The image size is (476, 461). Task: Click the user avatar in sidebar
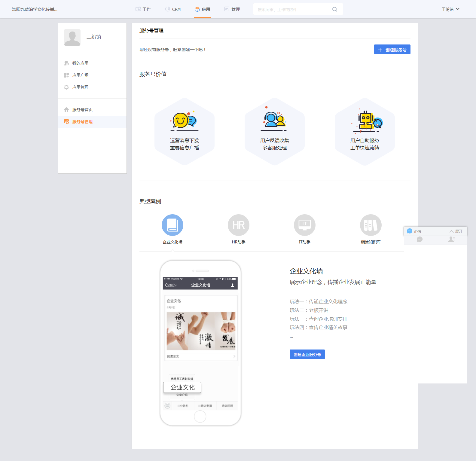click(72, 37)
